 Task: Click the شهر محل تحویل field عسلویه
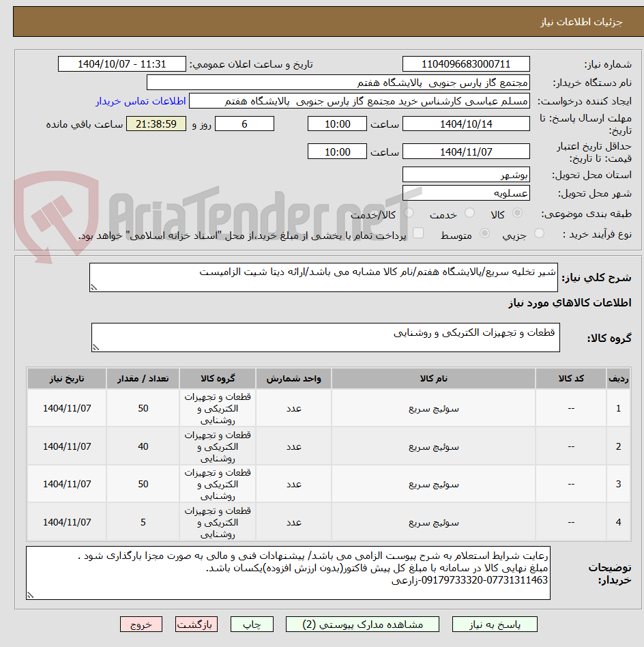[466, 193]
